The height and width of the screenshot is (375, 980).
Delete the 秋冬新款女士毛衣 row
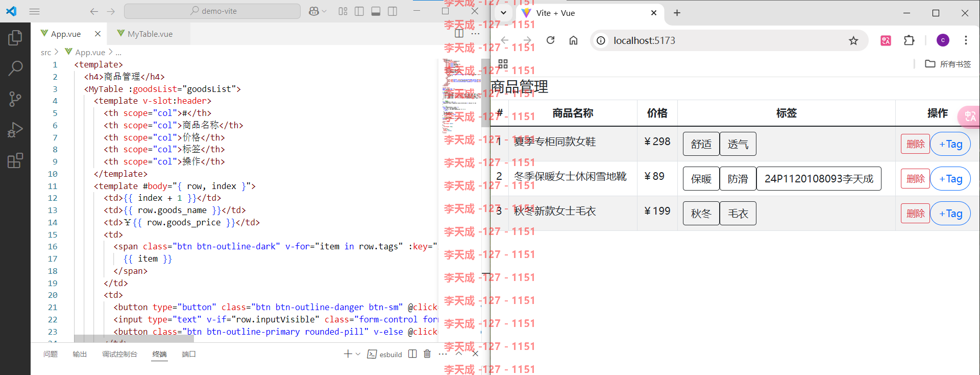click(915, 214)
